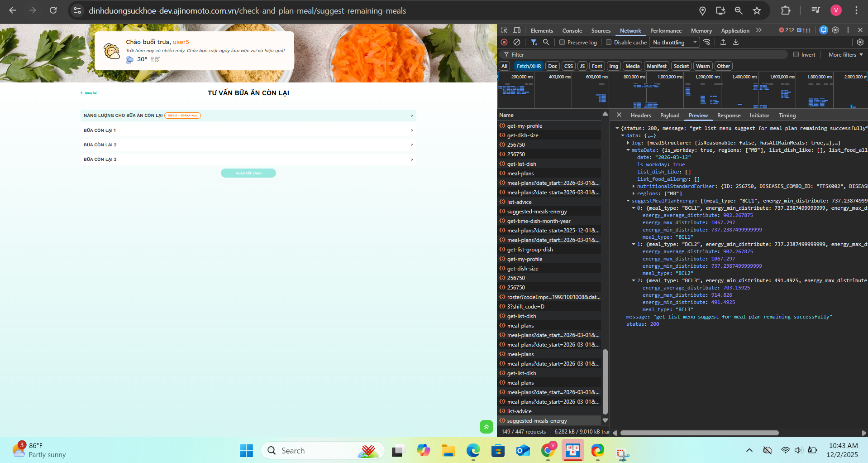Expand the Bữa còn lại 2 row
This screenshot has width=868, height=463.
point(248,145)
